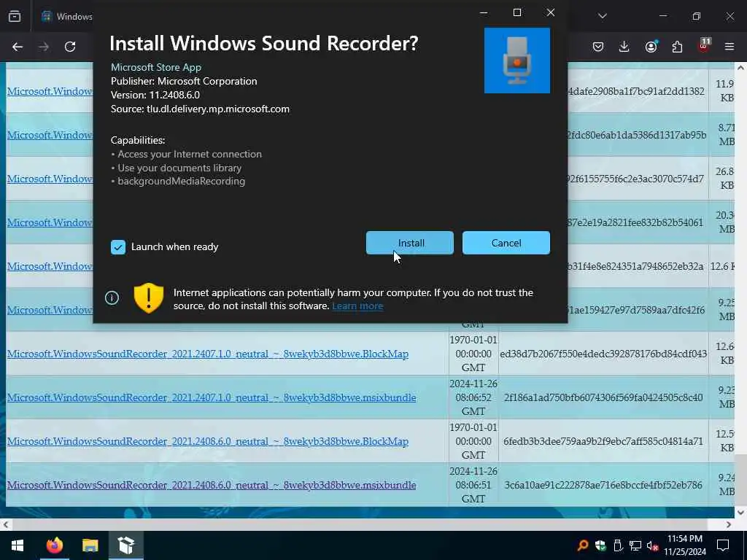Click the taskbar clock showing 11:54 PM

(x=684, y=545)
